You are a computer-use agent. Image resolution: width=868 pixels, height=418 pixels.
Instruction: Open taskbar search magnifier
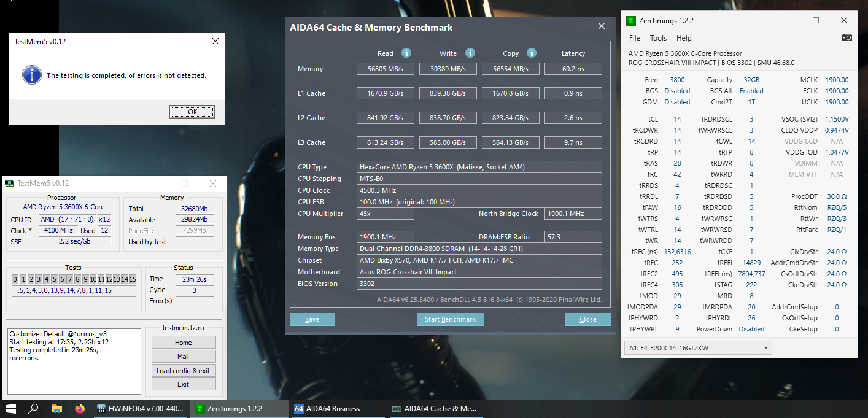34,408
